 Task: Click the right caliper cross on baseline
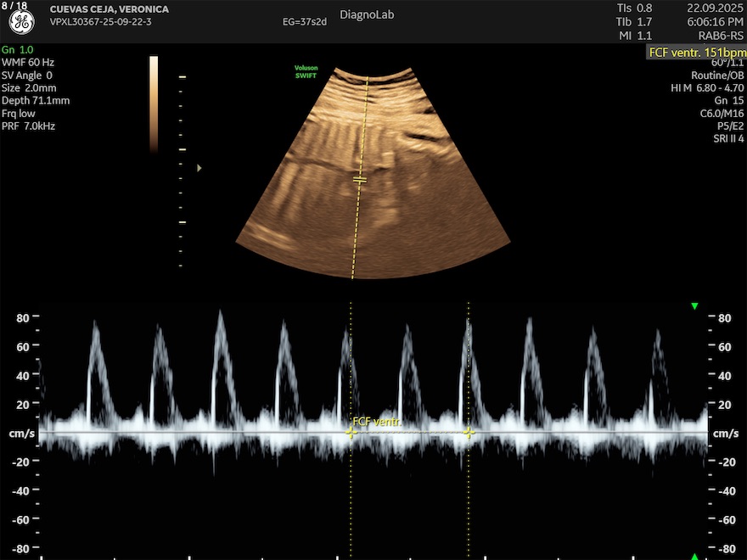[468, 432]
